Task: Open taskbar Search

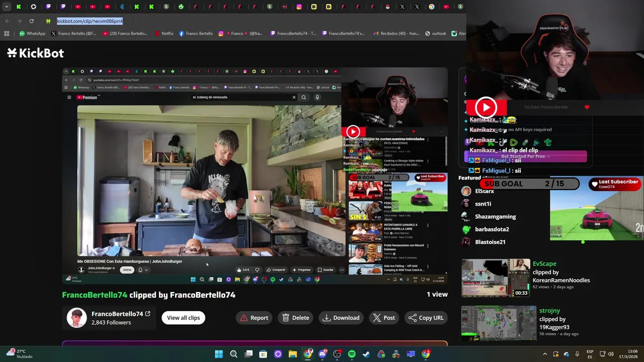Action: (233, 354)
